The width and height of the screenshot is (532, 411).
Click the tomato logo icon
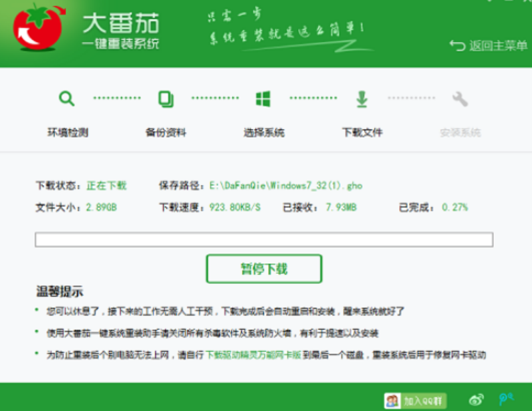tap(38, 28)
